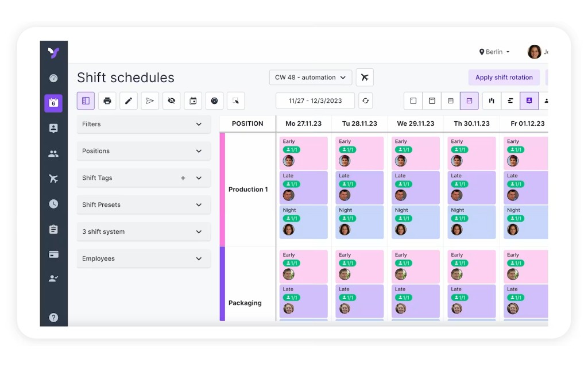
Task: Expand the Shift Presets panel
Action: pyautogui.click(x=144, y=205)
